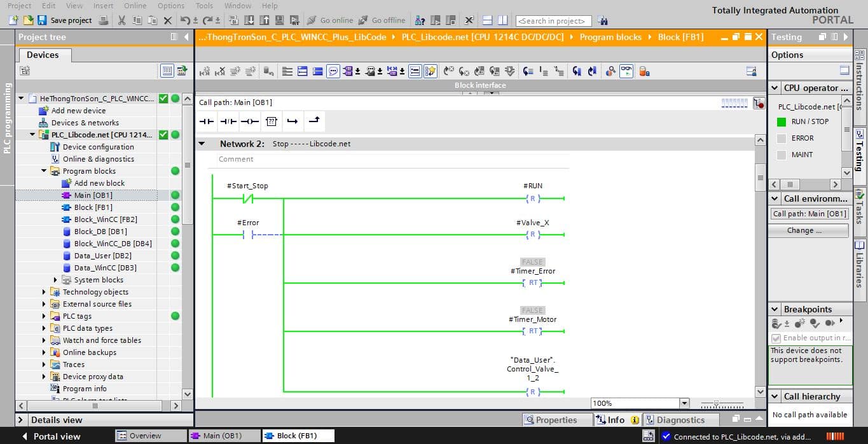Click the ERROR status indicator

782,138
